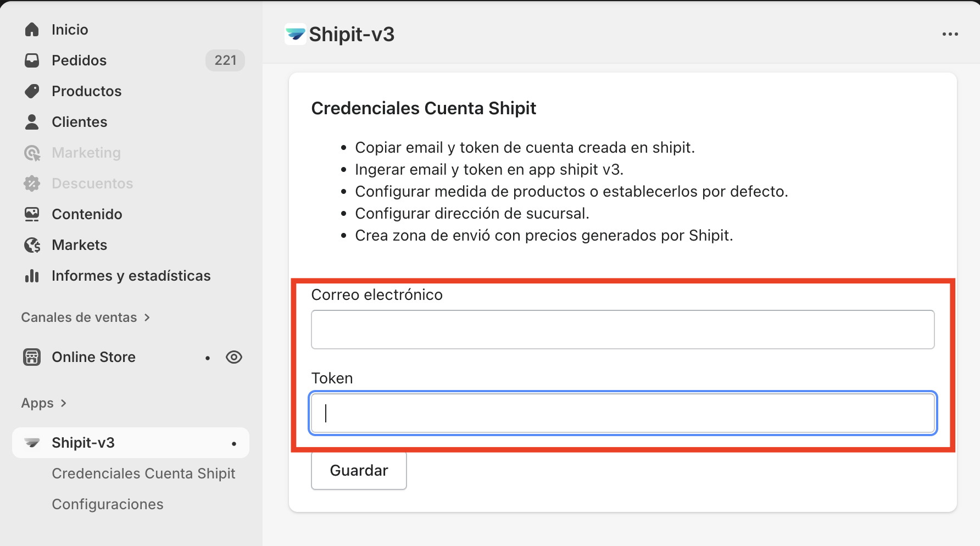Click into the Token input field
Viewport: 980px width, 546px height.
(x=622, y=413)
